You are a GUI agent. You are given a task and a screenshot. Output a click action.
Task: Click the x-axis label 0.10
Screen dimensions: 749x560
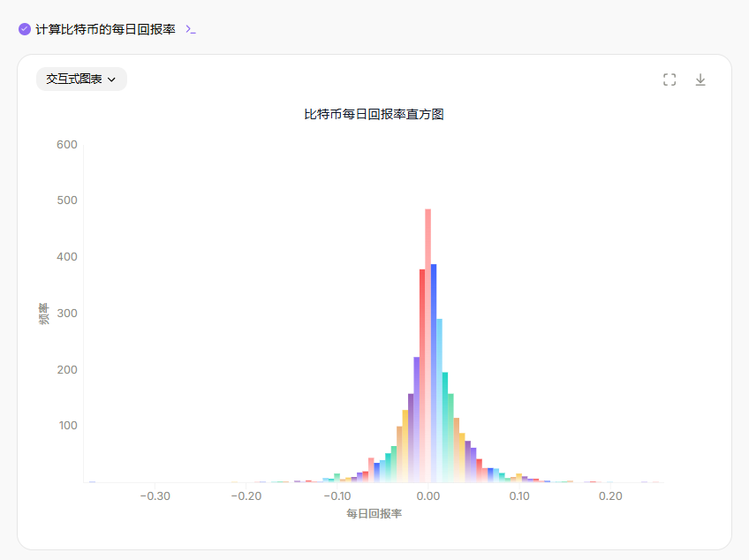(x=519, y=496)
